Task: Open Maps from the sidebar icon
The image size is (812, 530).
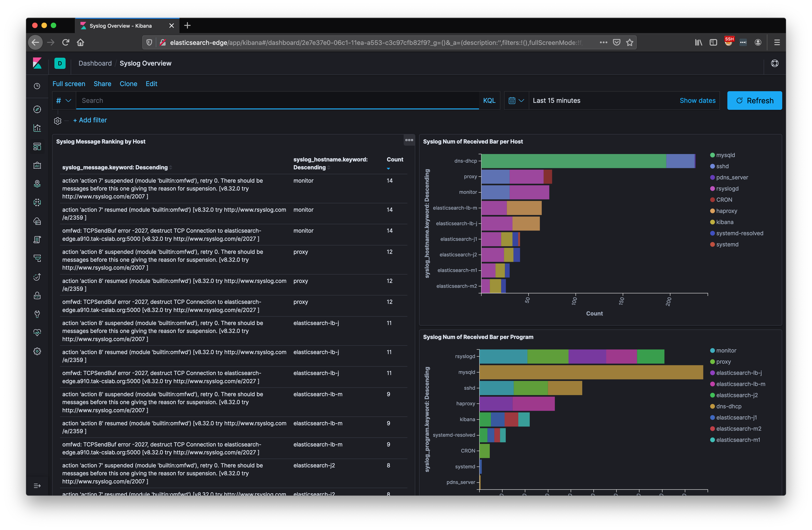Action: [x=37, y=184]
